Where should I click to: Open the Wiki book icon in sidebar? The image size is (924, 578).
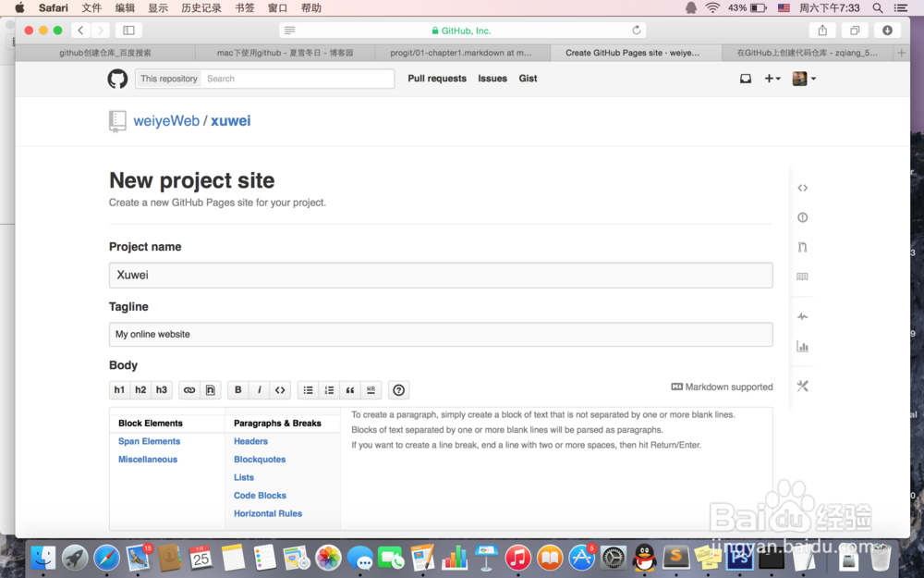[x=803, y=277]
